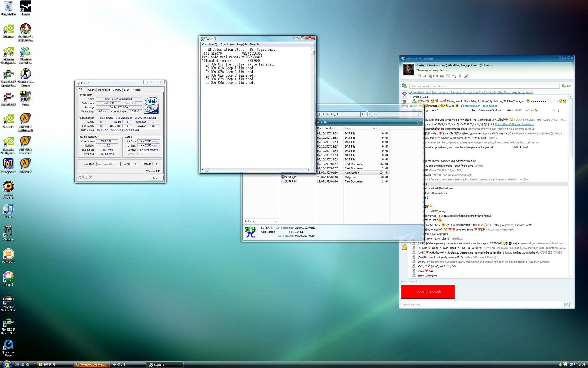Click the purple tab icon in Messenger sidebar
Screen dimensions: 588x368
tap(404, 94)
